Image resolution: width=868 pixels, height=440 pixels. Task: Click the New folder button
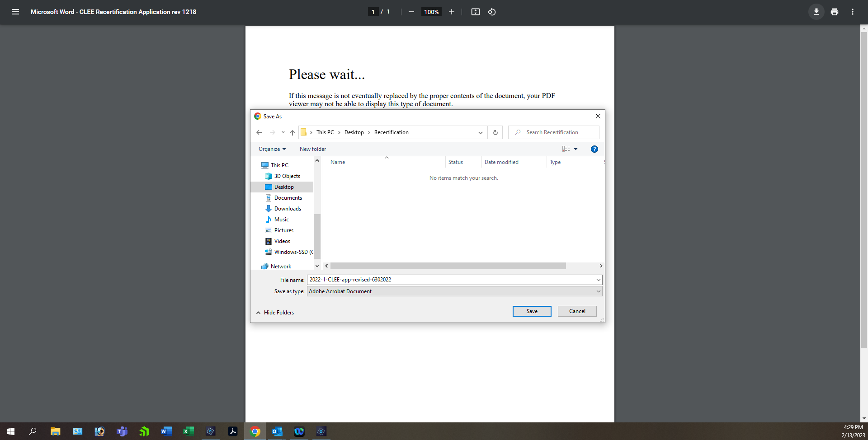[312, 149]
